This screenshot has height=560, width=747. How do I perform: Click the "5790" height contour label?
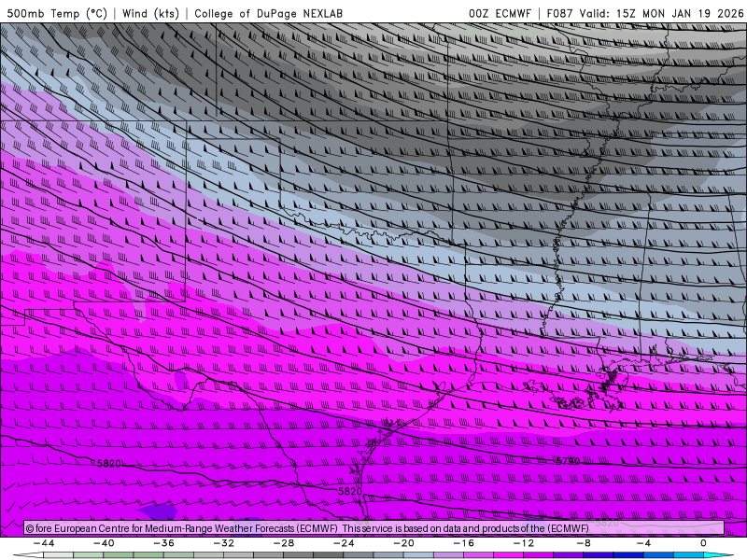[569, 461]
